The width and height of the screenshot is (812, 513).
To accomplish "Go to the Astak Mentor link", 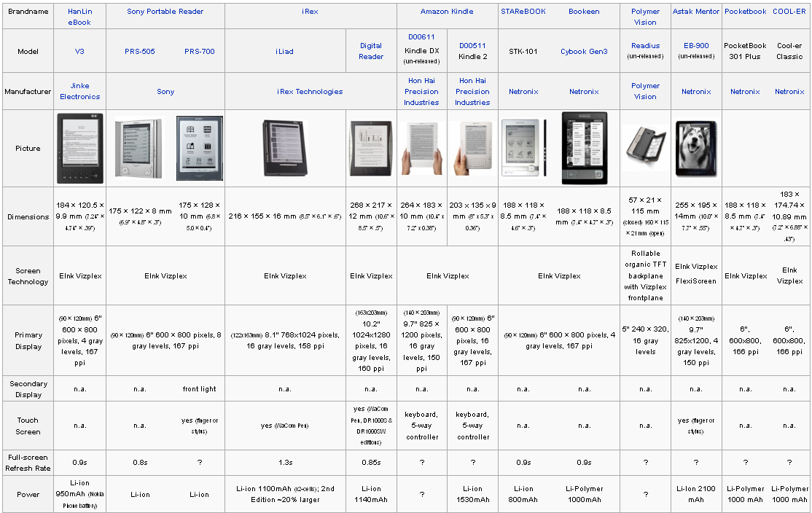I will (x=696, y=12).
